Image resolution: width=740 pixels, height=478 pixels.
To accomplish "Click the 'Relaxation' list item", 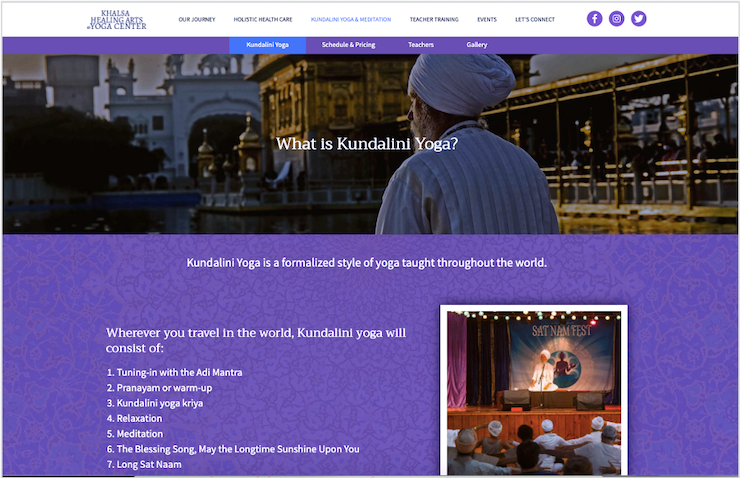I will coord(134,419).
